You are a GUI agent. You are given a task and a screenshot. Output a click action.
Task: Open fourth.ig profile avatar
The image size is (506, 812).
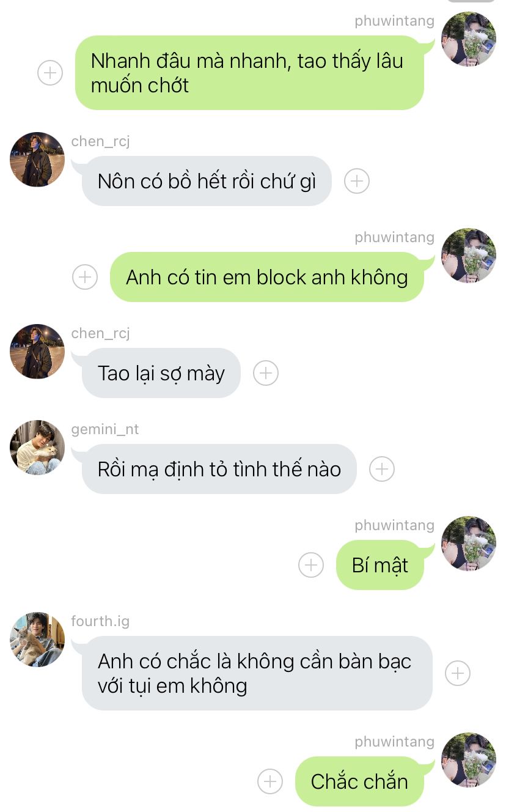pos(37,640)
